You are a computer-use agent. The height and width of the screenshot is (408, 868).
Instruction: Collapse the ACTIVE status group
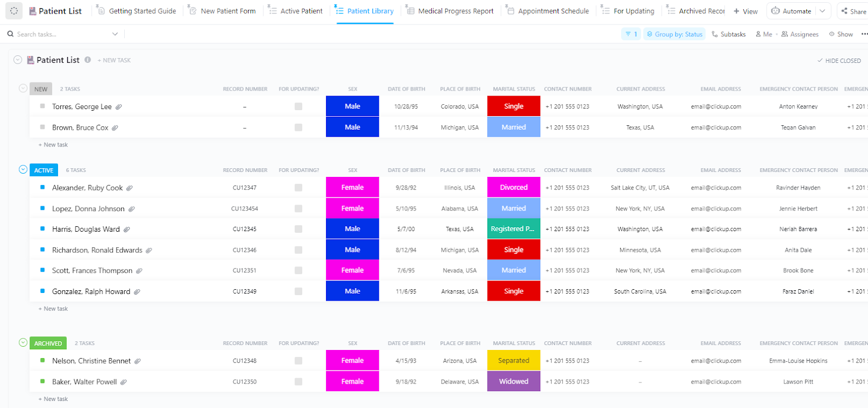coord(23,169)
